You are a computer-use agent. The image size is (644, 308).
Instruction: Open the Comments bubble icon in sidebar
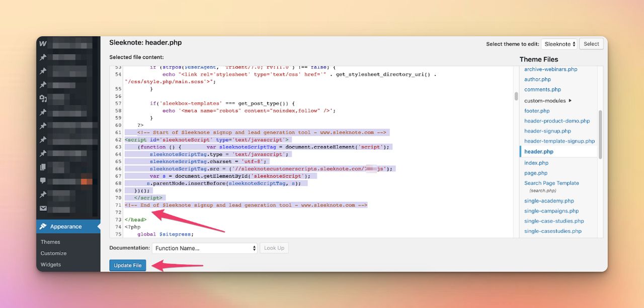pyautogui.click(x=43, y=180)
